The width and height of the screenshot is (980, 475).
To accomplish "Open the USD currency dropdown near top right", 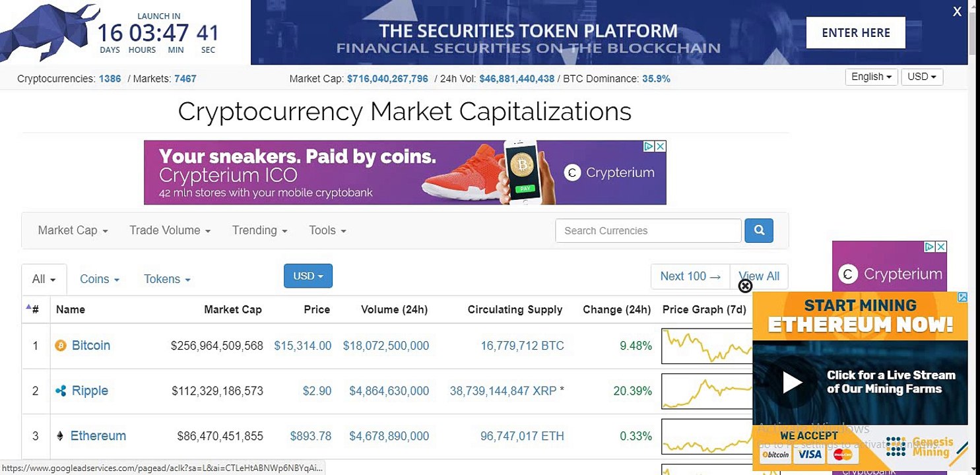I will tap(922, 77).
